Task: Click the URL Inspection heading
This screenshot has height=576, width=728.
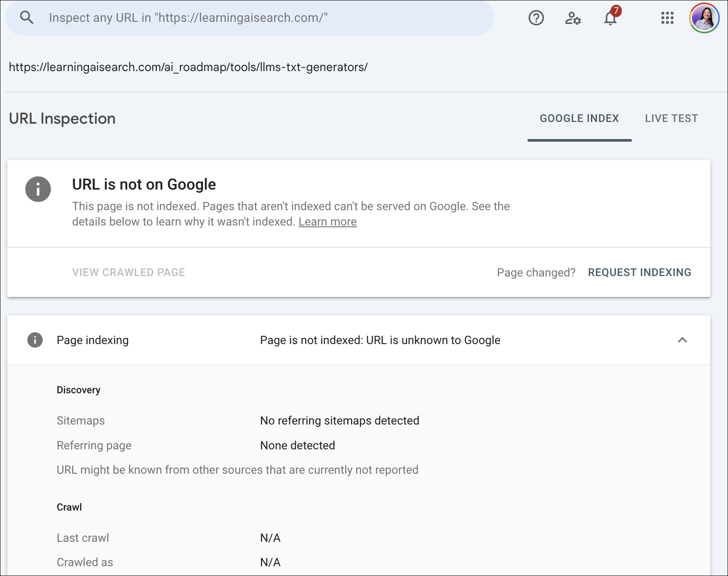Action: coord(63,119)
